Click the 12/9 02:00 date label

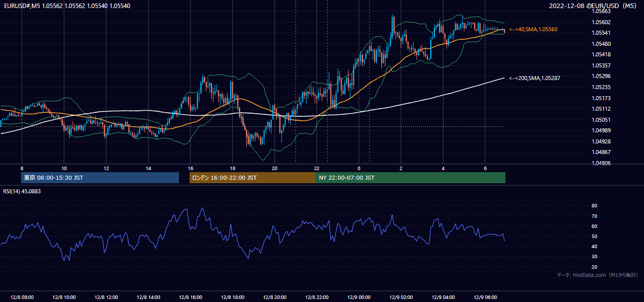(401, 297)
